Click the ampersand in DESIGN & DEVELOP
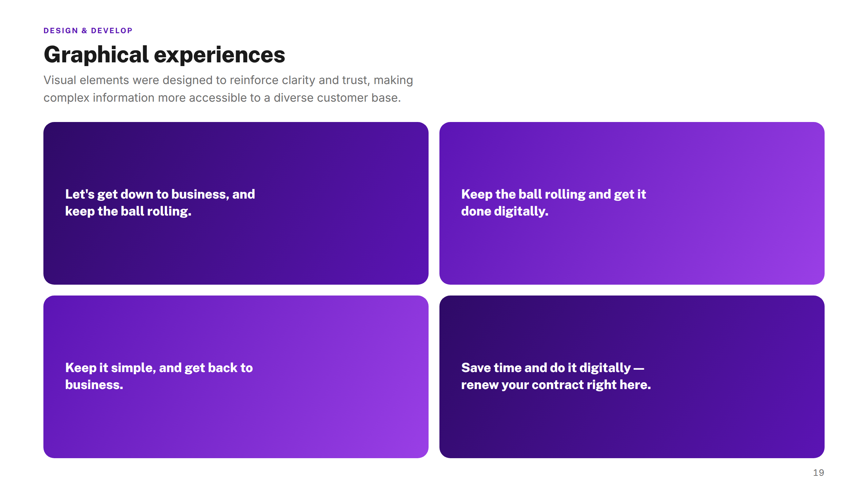 point(84,30)
